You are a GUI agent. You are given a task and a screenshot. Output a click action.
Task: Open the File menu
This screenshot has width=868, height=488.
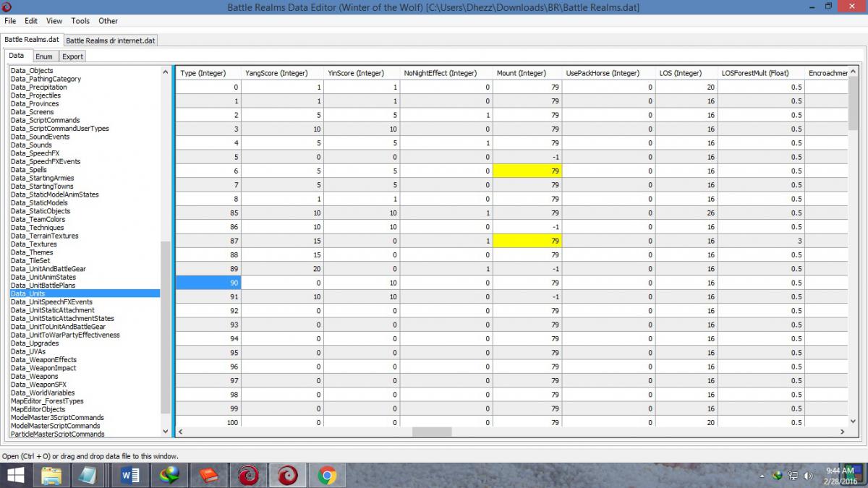(10, 21)
